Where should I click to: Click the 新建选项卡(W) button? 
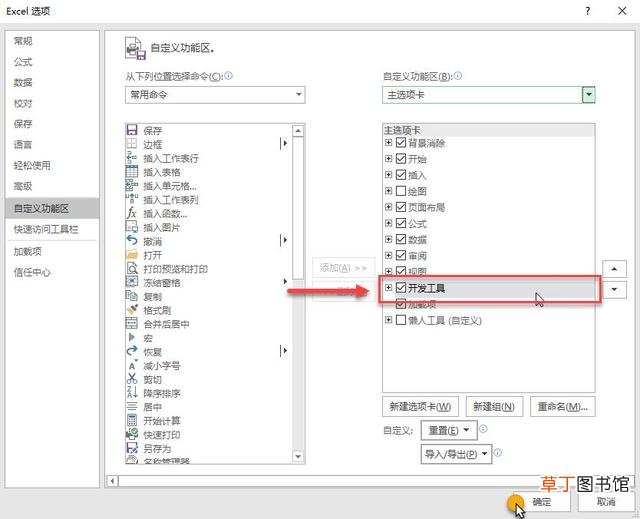(420, 406)
